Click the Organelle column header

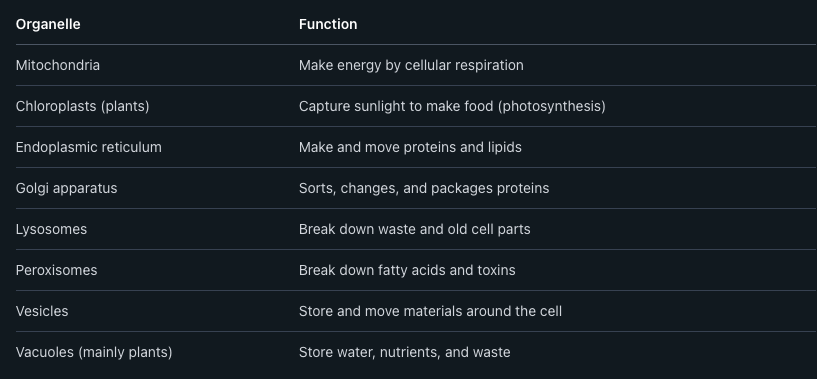point(48,25)
